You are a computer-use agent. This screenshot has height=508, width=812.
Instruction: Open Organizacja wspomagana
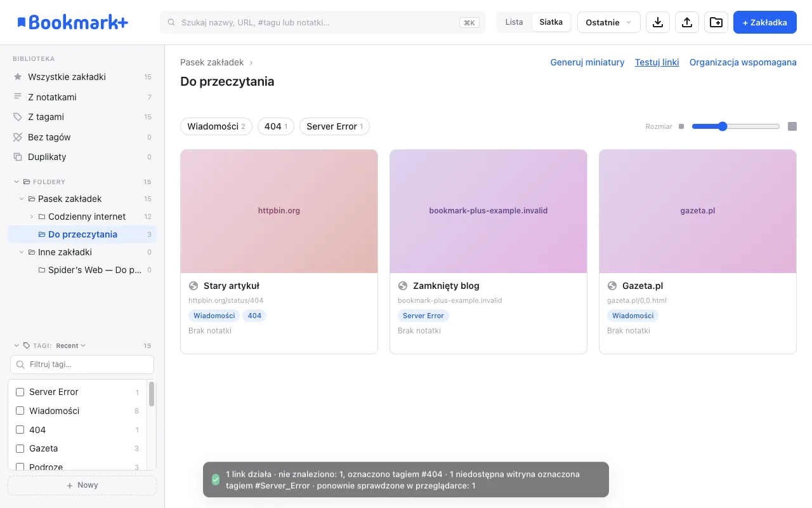click(x=743, y=62)
